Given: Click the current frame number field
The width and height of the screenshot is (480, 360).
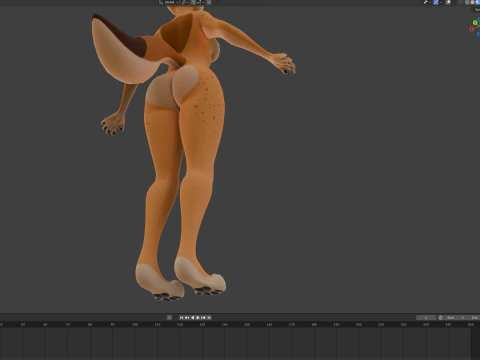Looking at the screenshot, I should click(x=426, y=318).
